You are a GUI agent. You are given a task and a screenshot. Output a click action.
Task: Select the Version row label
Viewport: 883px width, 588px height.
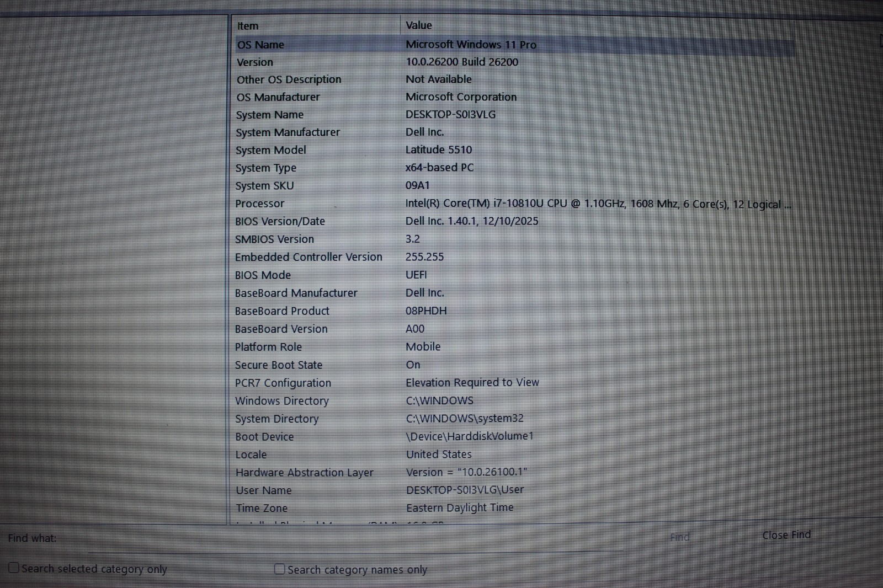click(x=255, y=62)
